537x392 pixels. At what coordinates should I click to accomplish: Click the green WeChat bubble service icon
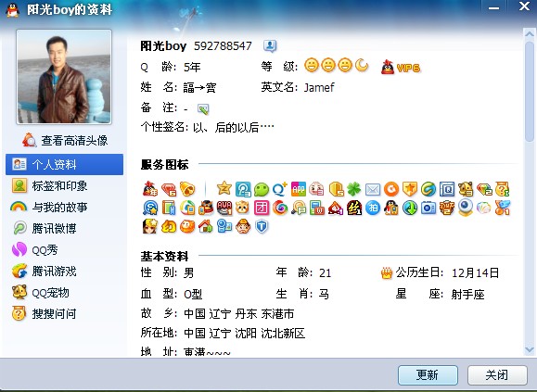pos(262,189)
